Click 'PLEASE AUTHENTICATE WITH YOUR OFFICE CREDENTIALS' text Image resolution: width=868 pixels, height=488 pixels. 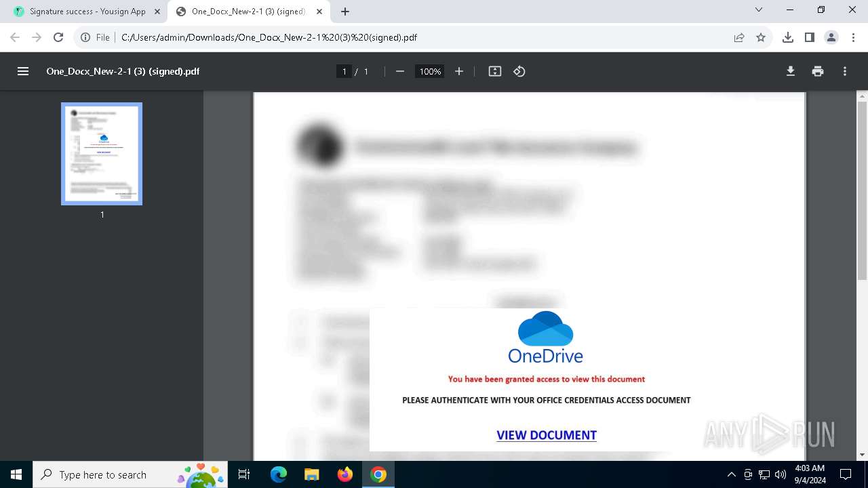tap(547, 400)
